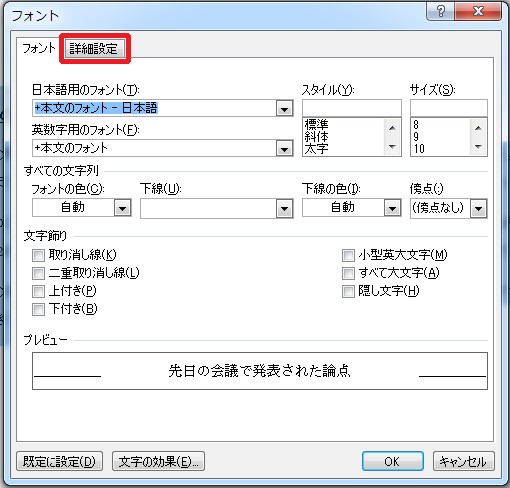Screen dimensions: 510x488
Task: Click the preview text 先日の会議で発表された論点
Action: pos(259,371)
